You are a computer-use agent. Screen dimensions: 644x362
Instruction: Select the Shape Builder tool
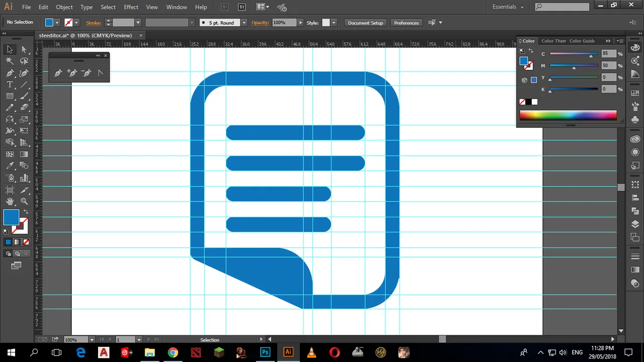[x=10, y=143]
